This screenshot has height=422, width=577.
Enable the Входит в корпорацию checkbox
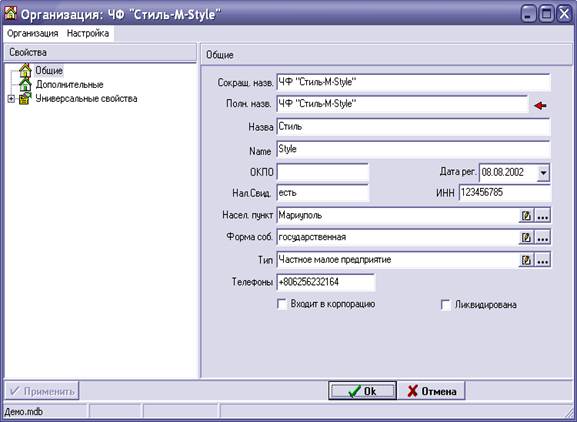pyautogui.click(x=282, y=305)
